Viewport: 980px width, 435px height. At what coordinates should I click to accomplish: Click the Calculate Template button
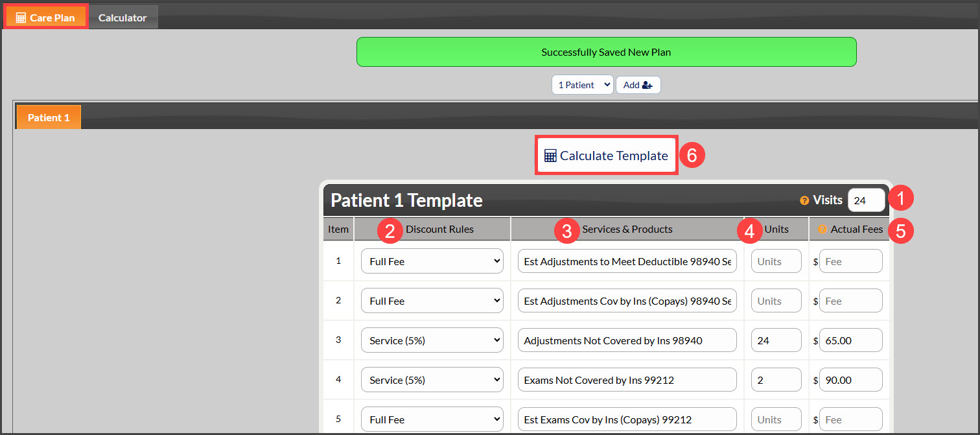(606, 156)
